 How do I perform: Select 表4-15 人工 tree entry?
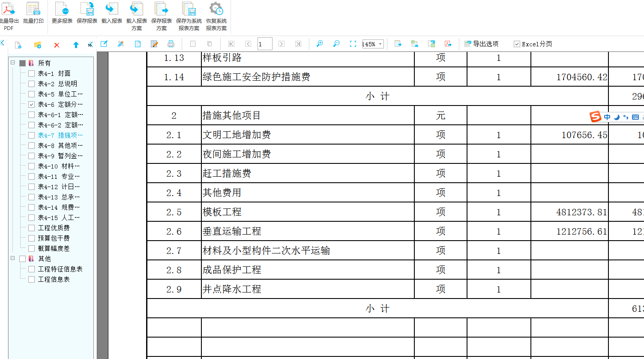59,217
